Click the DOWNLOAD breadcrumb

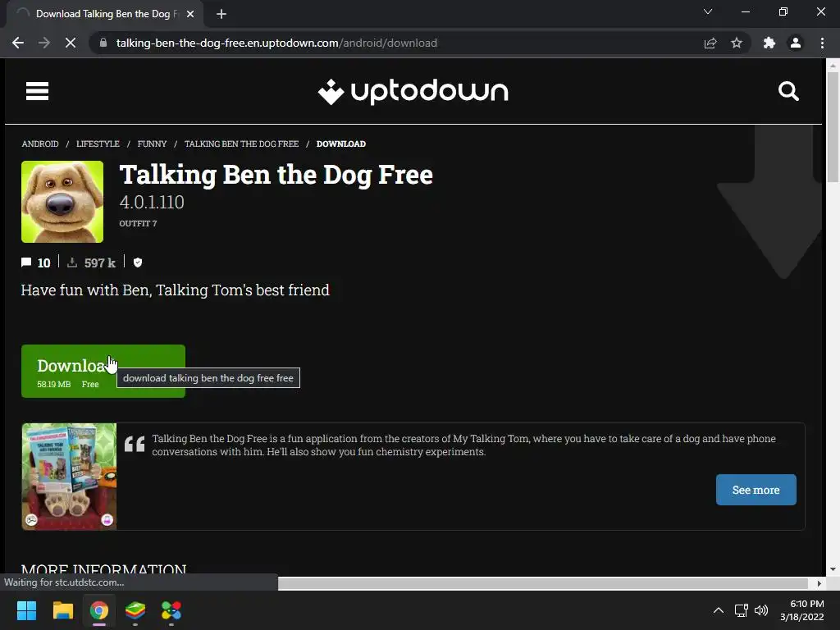pos(340,144)
